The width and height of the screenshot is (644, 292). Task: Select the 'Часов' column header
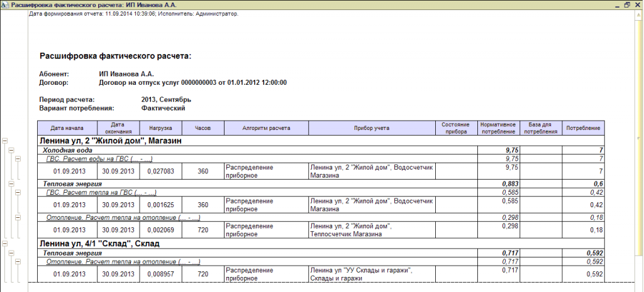[203, 128]
